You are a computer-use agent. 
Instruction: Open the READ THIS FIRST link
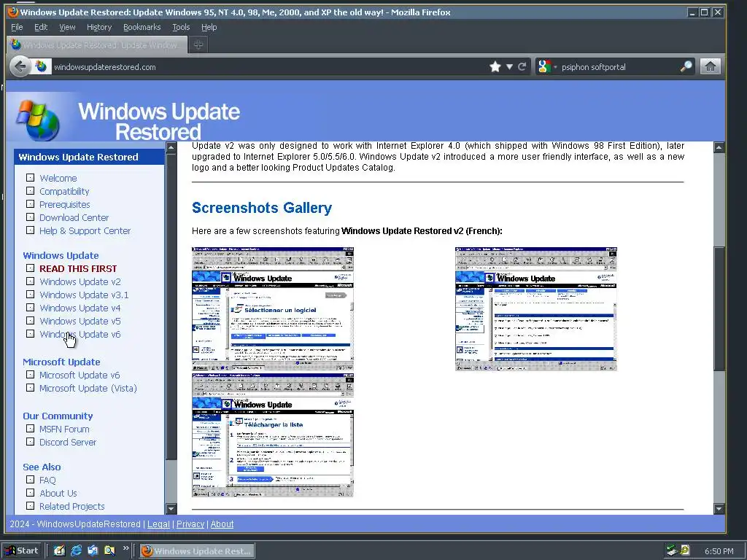(78, 268)
